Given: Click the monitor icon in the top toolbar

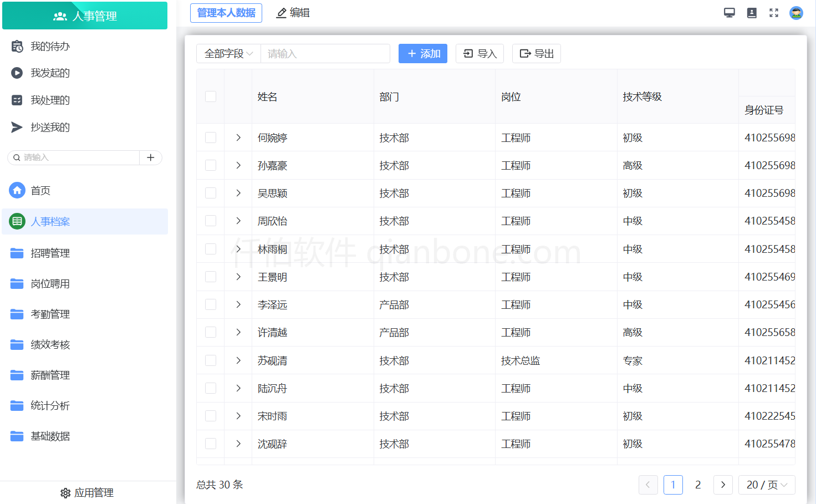Looking at the screenshot, I should [730, 12].
